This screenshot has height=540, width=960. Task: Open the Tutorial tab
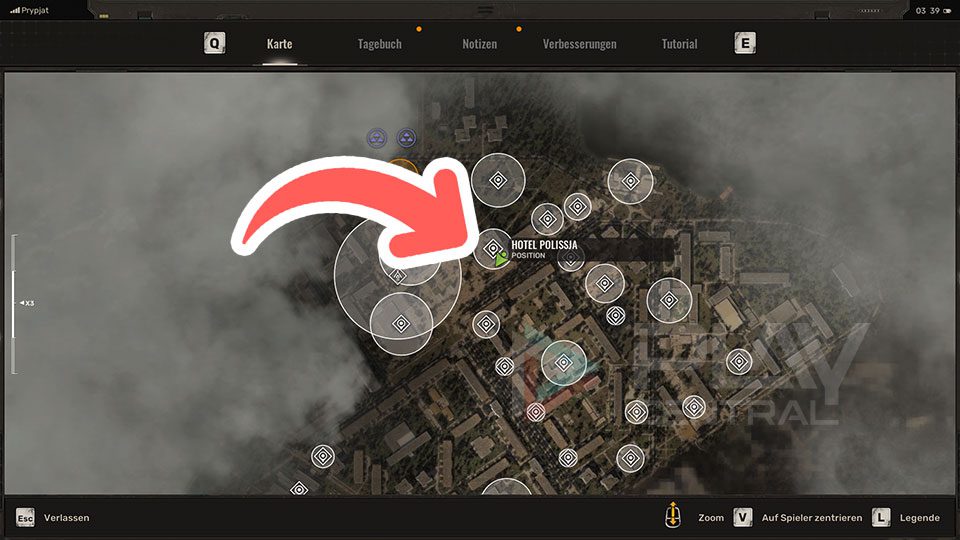click(x=679, y=44)
